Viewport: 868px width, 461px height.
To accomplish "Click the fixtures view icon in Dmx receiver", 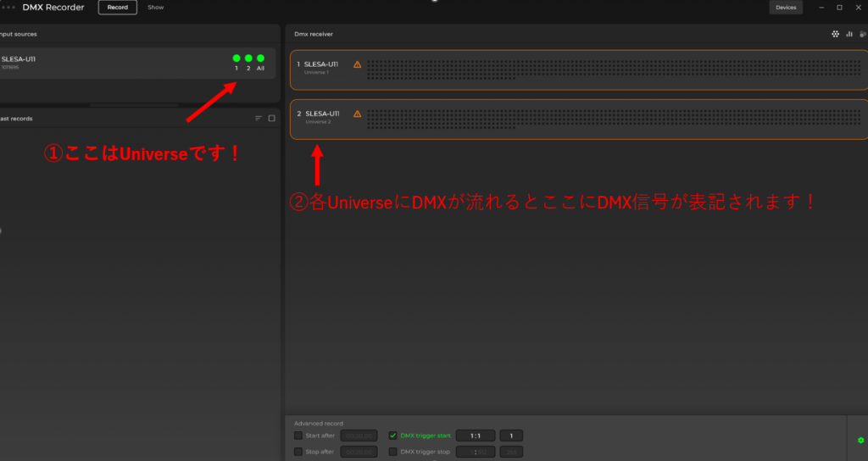I will [862, 34].
